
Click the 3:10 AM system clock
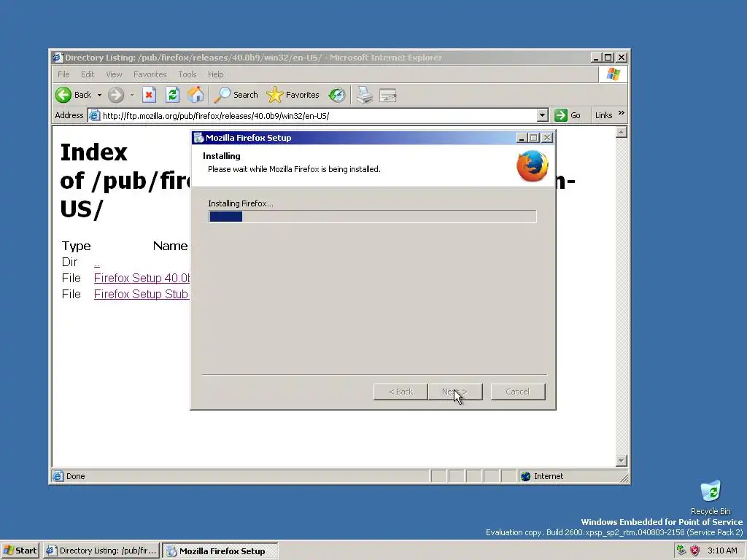point(722,551)
